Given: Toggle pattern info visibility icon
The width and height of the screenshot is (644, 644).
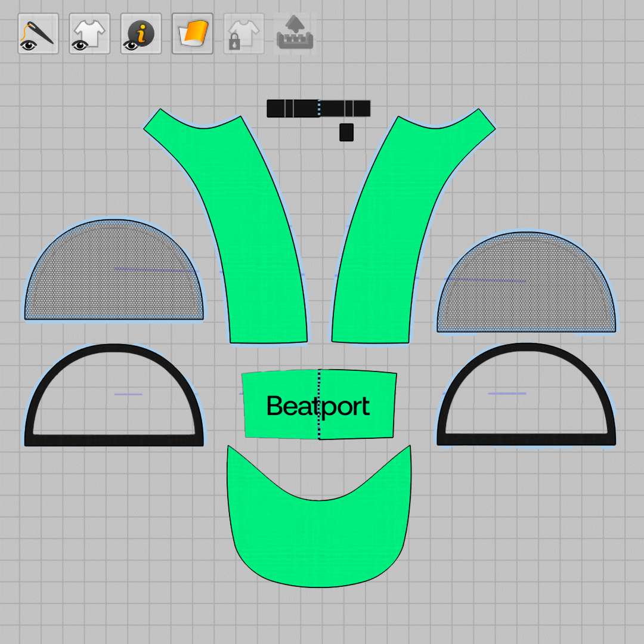Looking at the screenshot, I should (141, 33).
